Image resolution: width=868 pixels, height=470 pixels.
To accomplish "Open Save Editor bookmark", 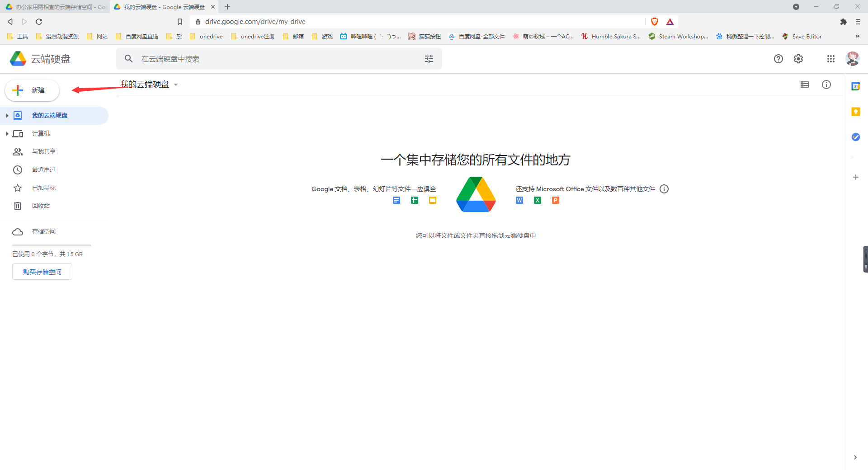I will coord(802,37).
